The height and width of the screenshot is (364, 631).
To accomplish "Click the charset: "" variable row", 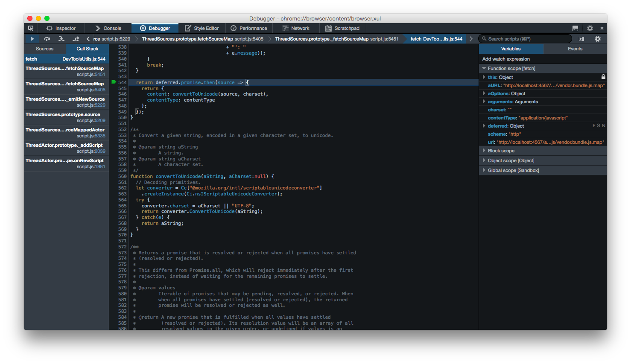I will pos(543,110).
